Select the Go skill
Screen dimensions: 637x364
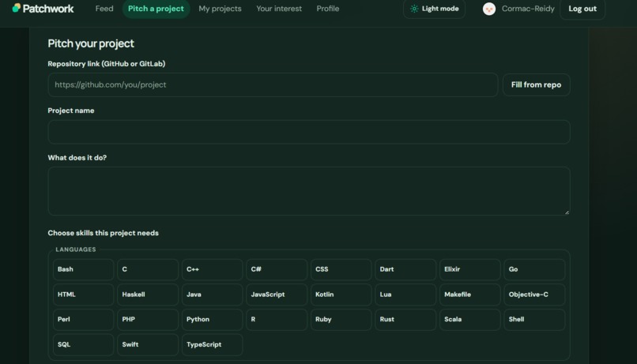(x=534, y=269)
